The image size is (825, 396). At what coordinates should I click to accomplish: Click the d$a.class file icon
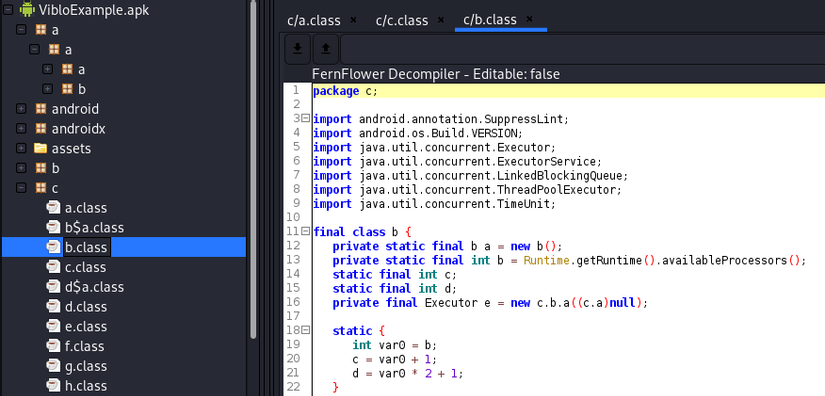coord(53,287)
